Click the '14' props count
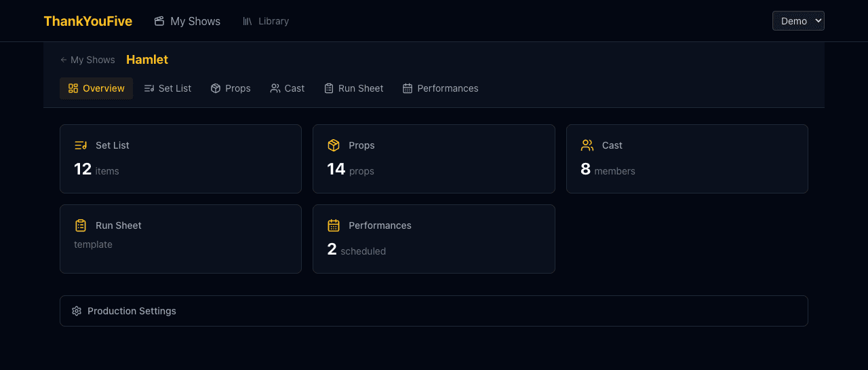868x370 pixels. click(x=336, y=169)
